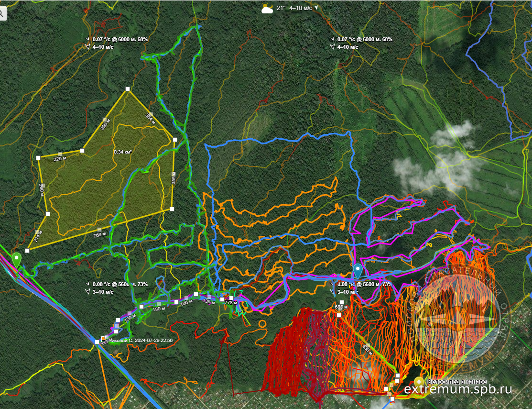Click the midpoint handle on the 355 м edge
This screenshot has height=409, width=532.
tap(174, 174)
